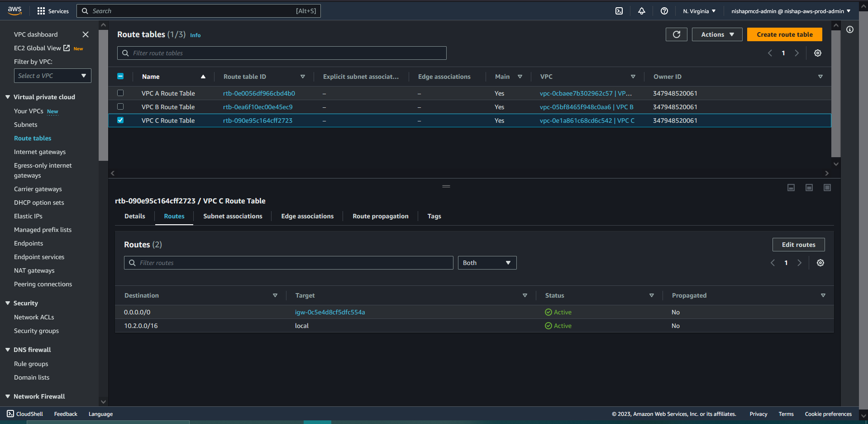
Task: Select the VPC A Route Table checkbox
Action: [120, 93]
